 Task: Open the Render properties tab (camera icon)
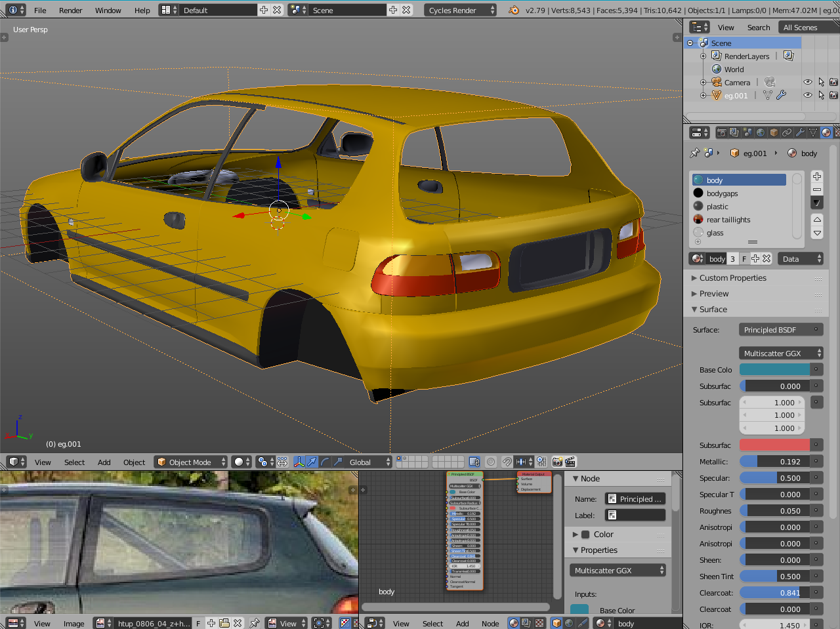click(721, 132)
